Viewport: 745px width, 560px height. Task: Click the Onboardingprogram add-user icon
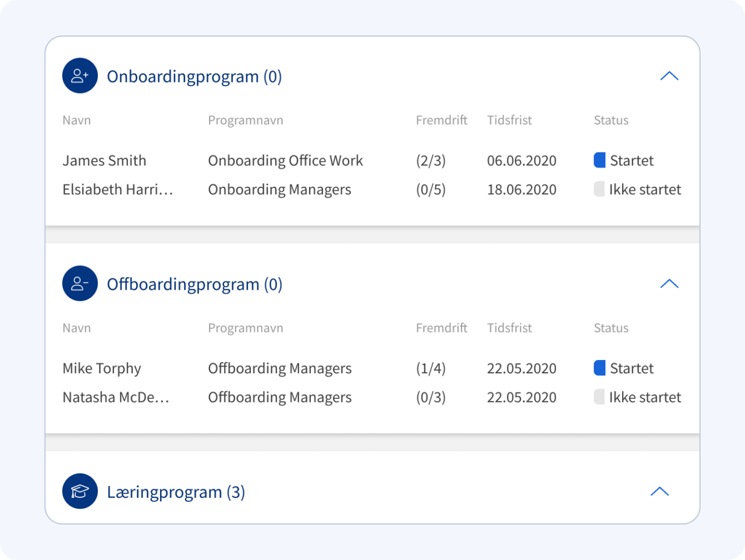(x=80, y=76)
